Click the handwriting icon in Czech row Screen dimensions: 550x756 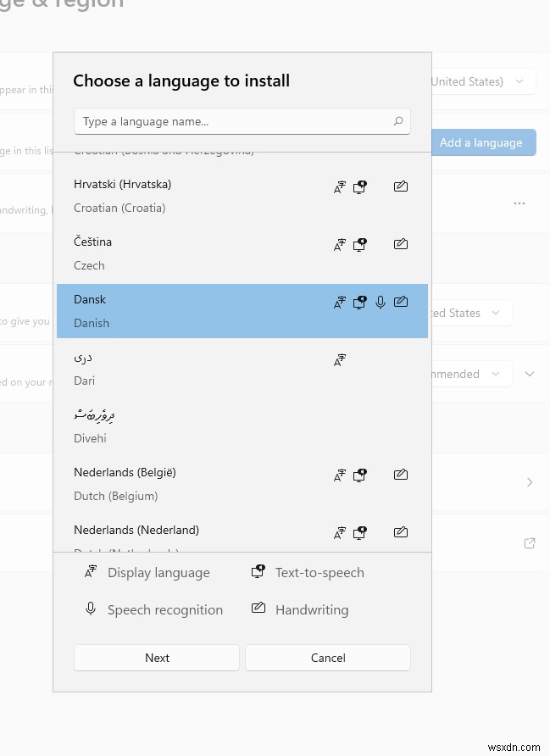click(401, 244)
